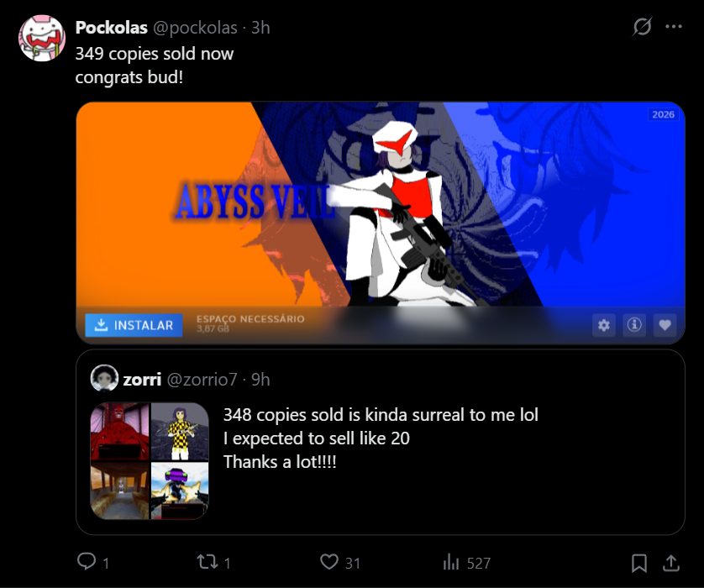Open the three-dot more options menu
This screenshot has height=588, width=704.
pyautogui.click(x=674, y=27)
